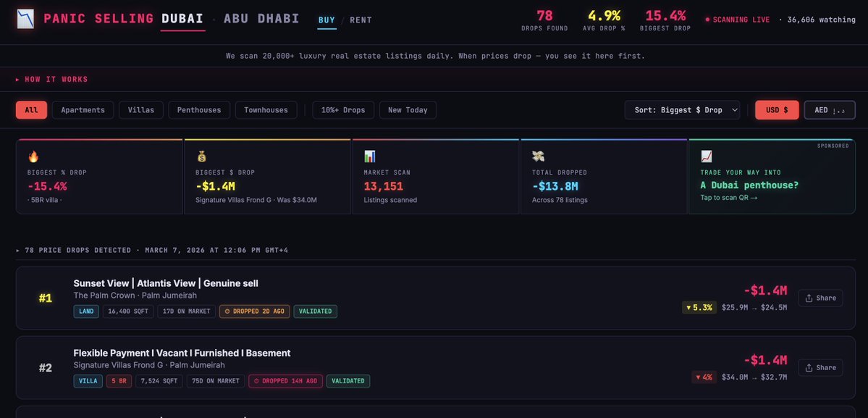Click the #2 rank label
Screen dimensions: 868x418
point(46,367)
